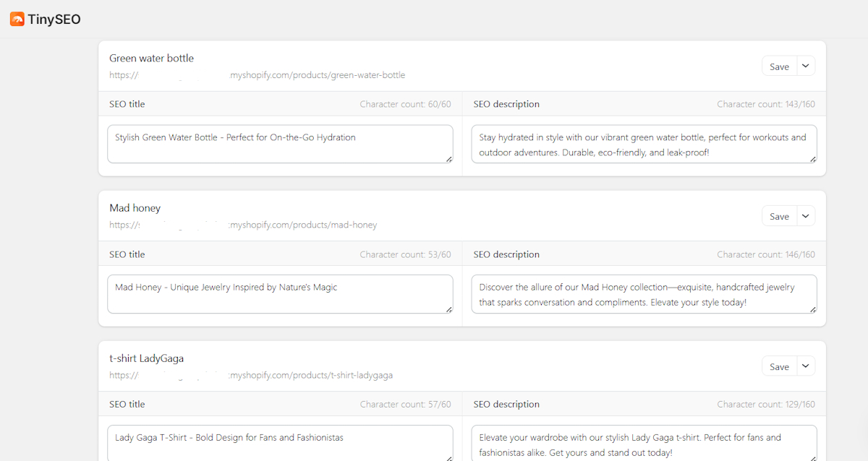Click SEO title label in Green water bottle card
This screenshot has width=868, height=461.
(x=127, y=104)
